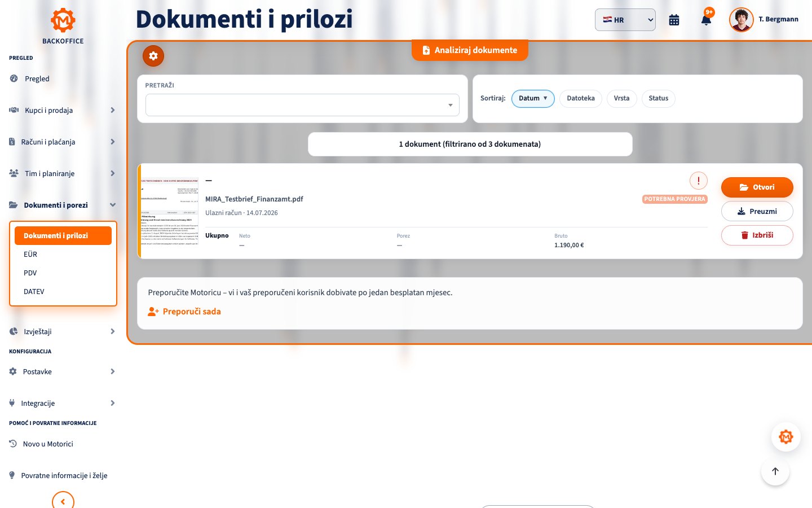812x508 pixels.
Task: Open the EÜR submenu item
Action: (63, 255)
